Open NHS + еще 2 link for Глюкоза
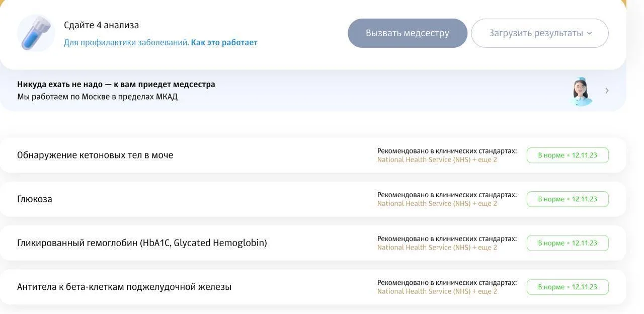The width and height of the screenshot is (644, 314). [x=437, y=203]
